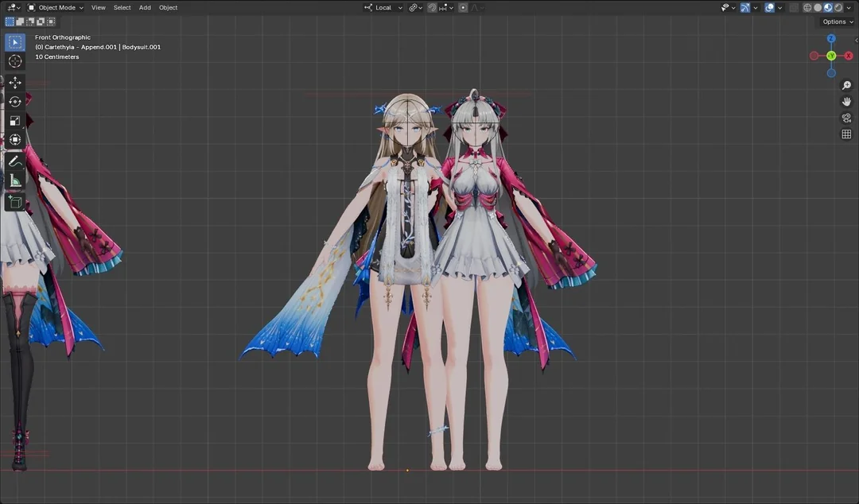Select the Transform tool

15,140
